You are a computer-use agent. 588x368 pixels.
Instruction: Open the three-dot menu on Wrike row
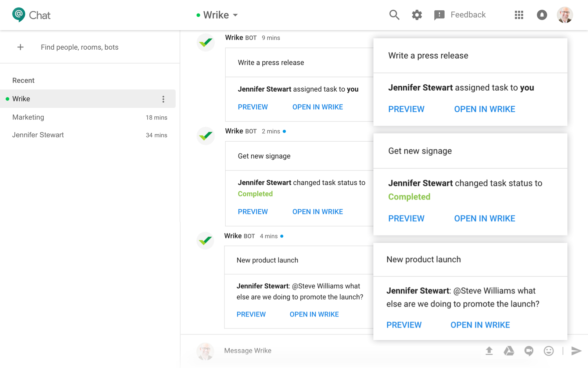tap(164, 99)
